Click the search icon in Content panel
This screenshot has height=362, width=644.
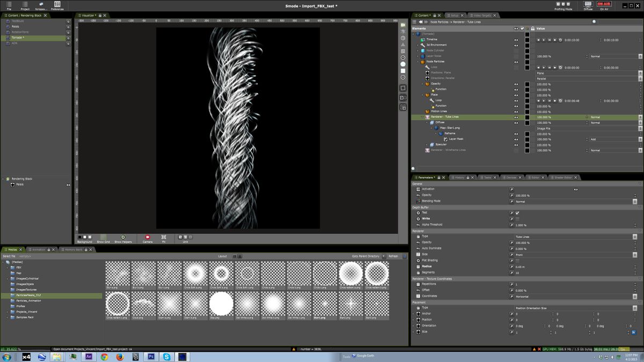pyautogui.click(x=594, y=21)
